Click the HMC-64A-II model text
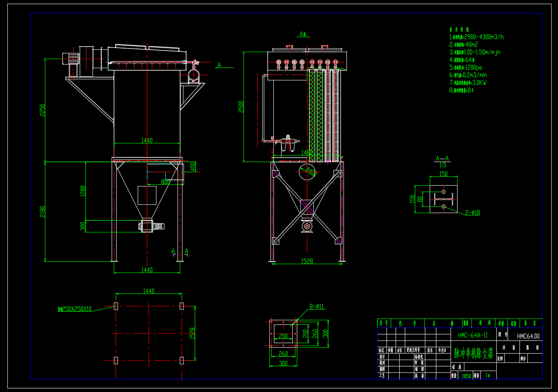The width and height of the screenshot is (558, 392). 473,335
